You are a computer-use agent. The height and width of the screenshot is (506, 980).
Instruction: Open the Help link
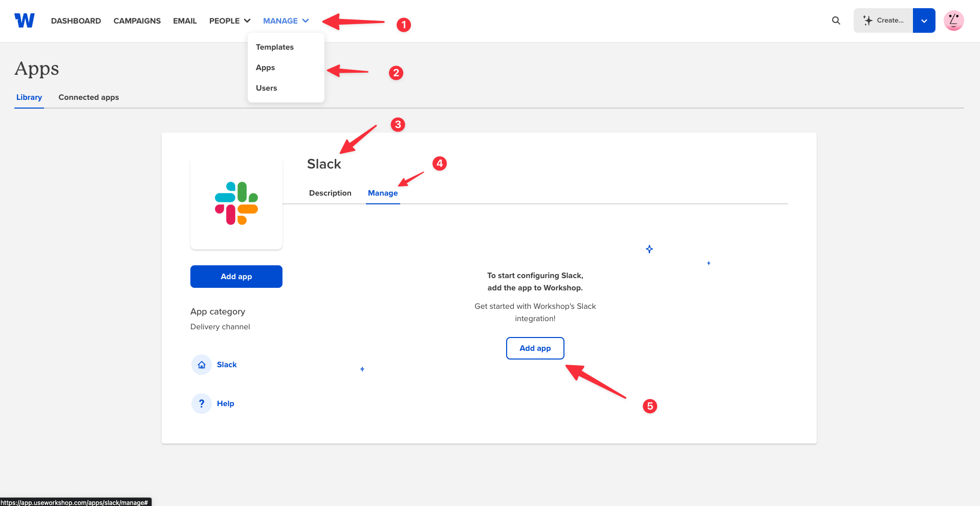pos(226,404)
